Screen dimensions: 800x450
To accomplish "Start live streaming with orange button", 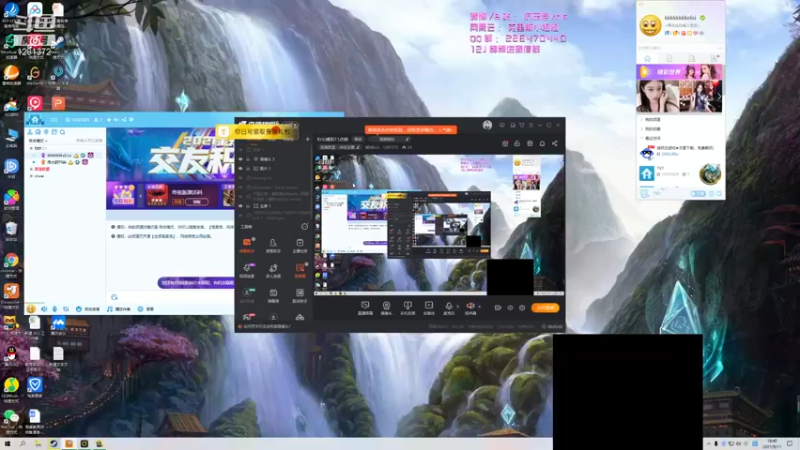I will 545,308.
